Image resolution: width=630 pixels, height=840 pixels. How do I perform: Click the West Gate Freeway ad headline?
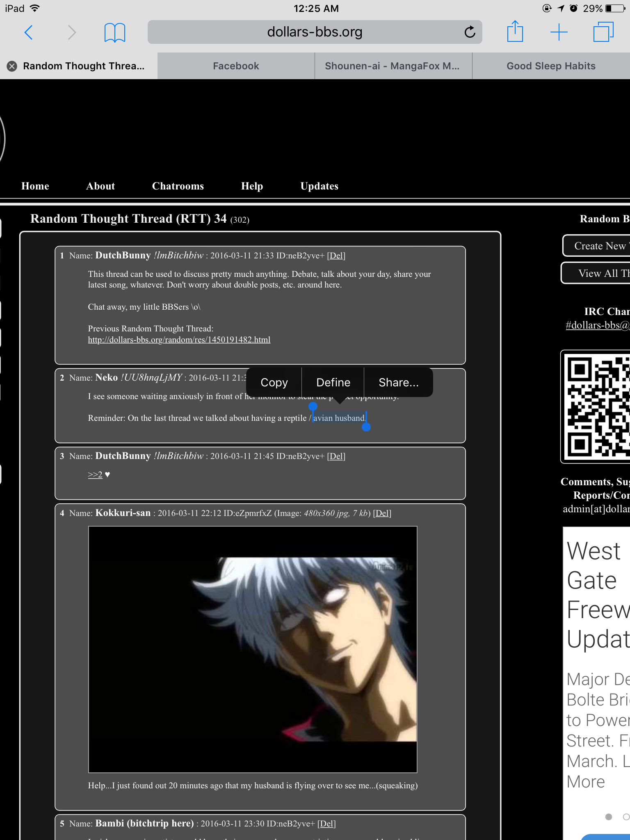point(598,595)
